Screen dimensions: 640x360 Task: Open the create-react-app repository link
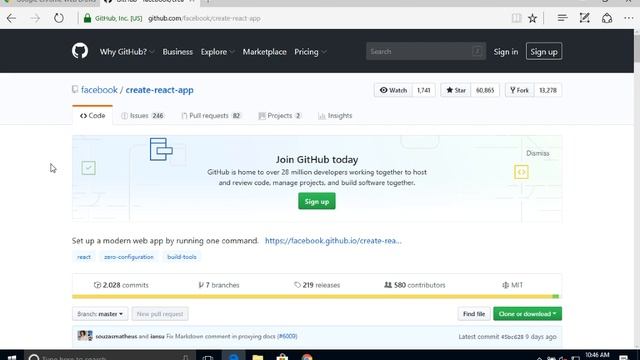(160, 90)
